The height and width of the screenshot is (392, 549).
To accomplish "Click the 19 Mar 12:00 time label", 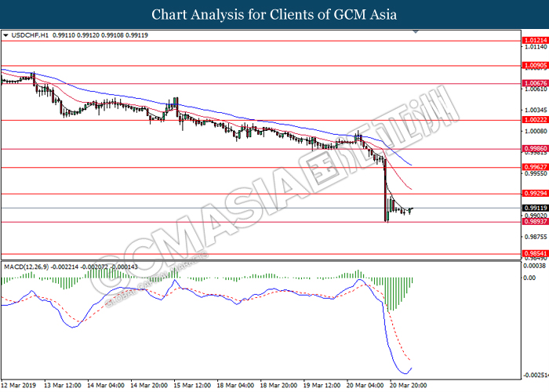I will coord(322,386).
